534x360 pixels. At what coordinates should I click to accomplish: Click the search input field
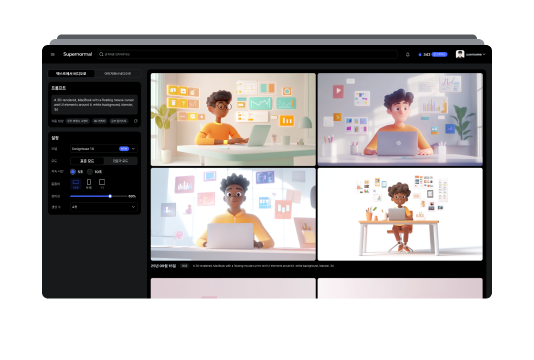coord(248,54)
